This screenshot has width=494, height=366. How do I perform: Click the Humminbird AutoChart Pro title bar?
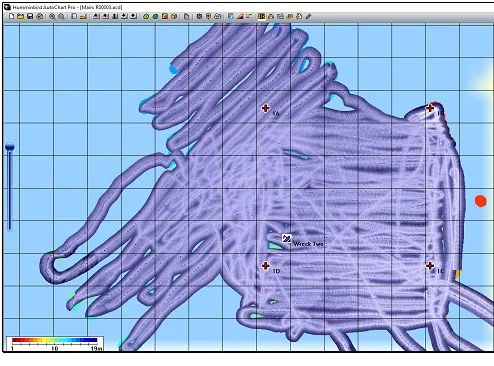[x=247, y=7]
